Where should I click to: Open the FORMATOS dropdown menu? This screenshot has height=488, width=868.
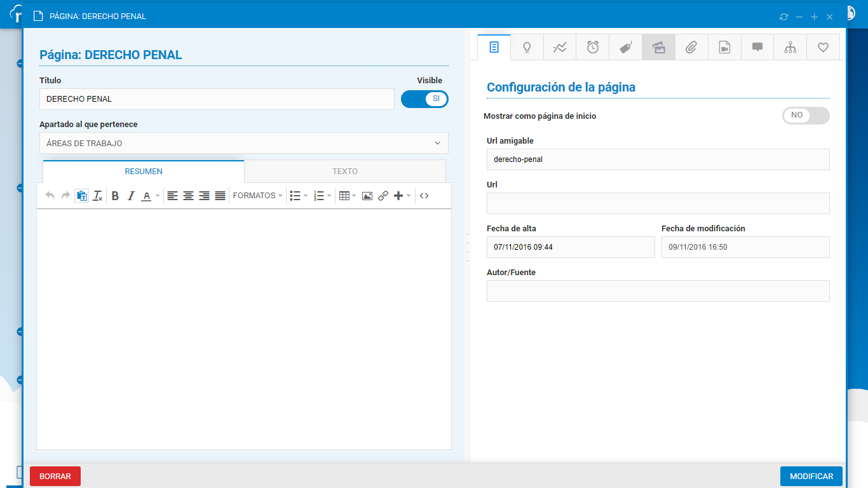(x=257, y=196)
